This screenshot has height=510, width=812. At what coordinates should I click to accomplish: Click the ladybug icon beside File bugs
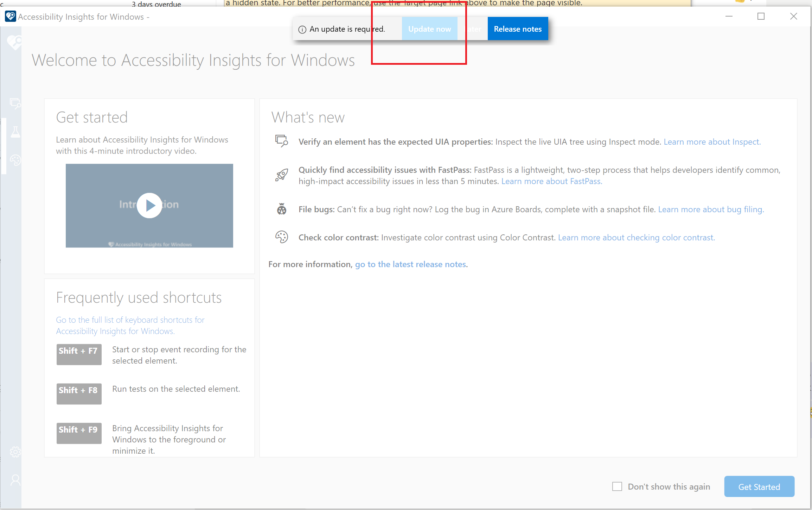pyautogui.click(x=281, y=209)
